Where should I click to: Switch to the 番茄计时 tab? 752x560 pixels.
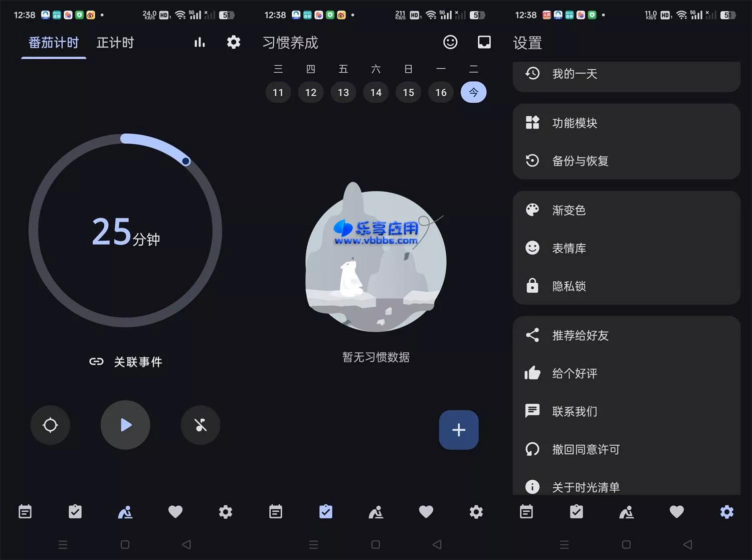53,42
